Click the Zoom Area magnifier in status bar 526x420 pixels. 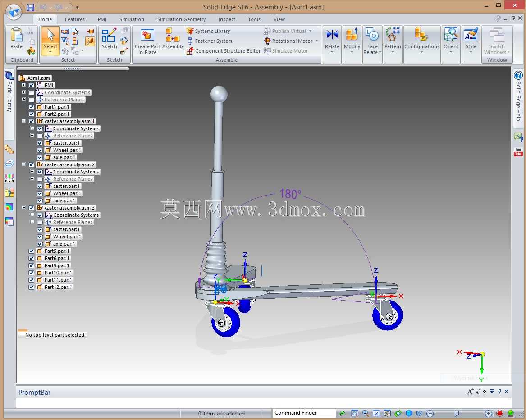pyautogui.click(x=365, y=413)
